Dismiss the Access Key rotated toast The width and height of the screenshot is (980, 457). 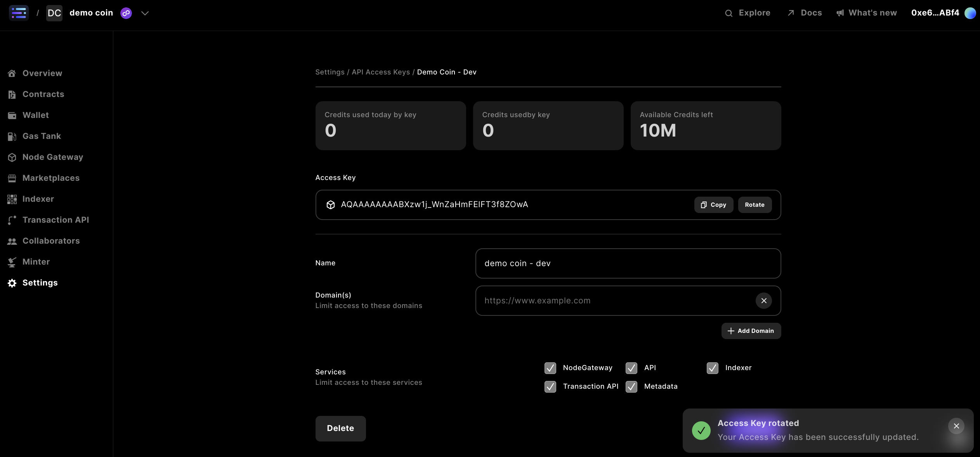pos(956,426)
